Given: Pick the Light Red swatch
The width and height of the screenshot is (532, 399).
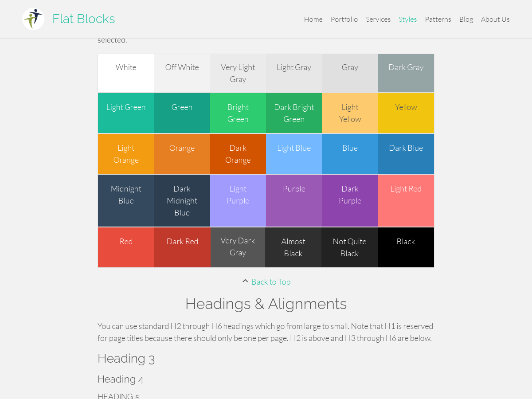Looking at the screenshot, I should point(406,200).
